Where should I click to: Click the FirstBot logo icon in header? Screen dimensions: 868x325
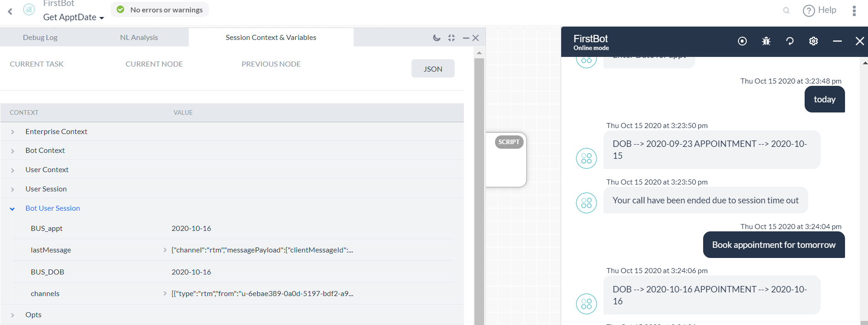[29, 10]
